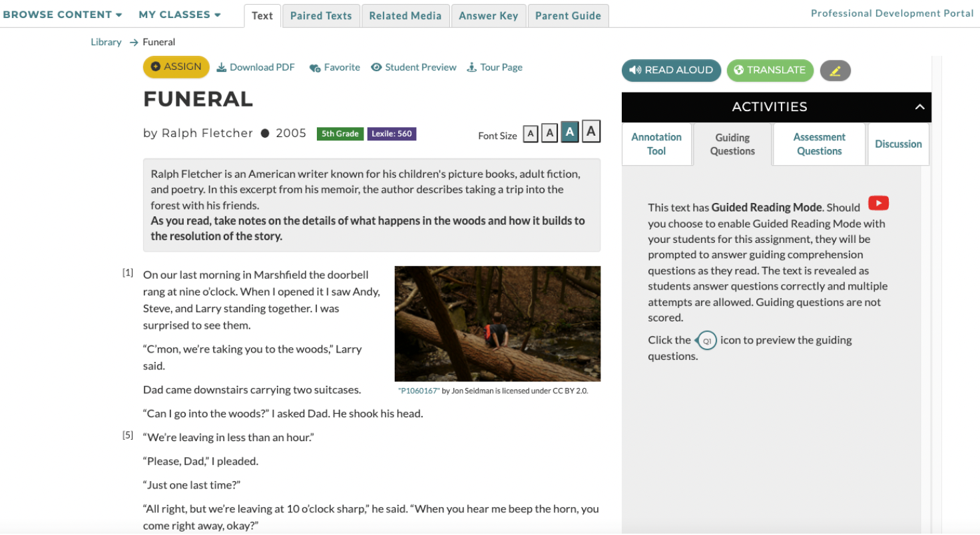Select the Guiding Questions tab
This screenshot has width=980, height=535.
[732, 144]
